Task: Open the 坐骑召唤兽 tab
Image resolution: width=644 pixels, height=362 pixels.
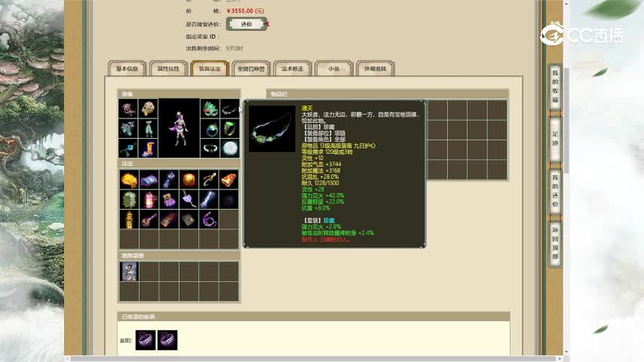Action: coord(251,69)
